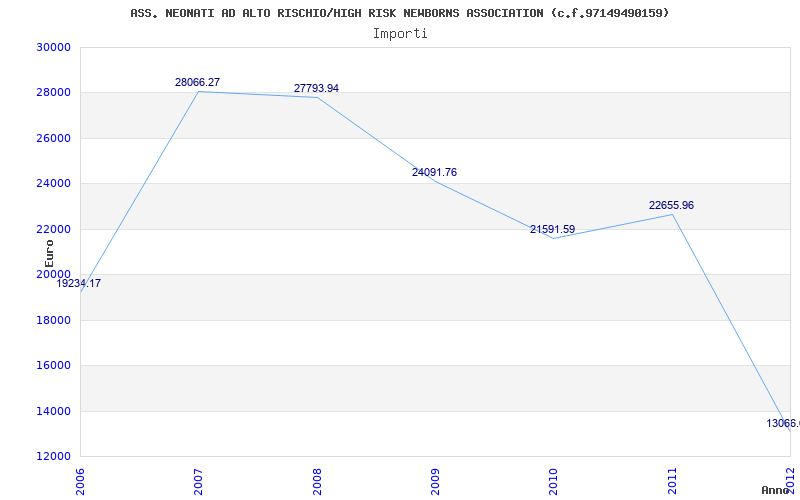Click the 2011 x-axis year
800x500 pixels.
672,481
